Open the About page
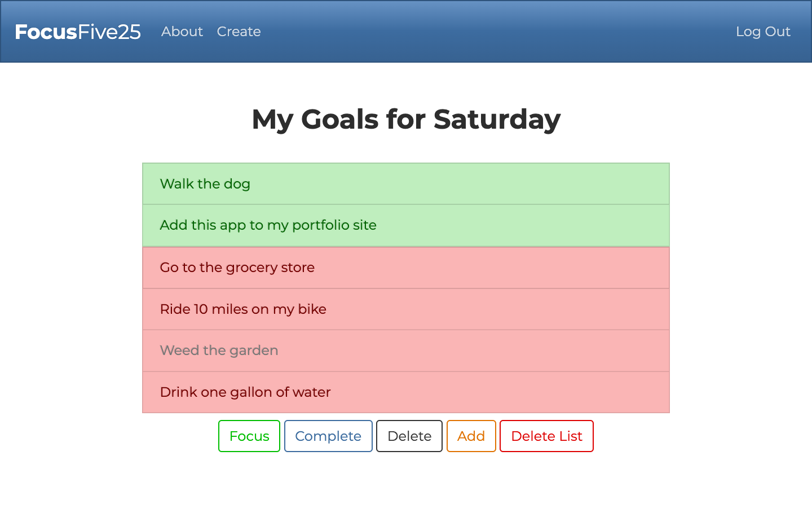 pyautogui.click(x=182, y=32)
